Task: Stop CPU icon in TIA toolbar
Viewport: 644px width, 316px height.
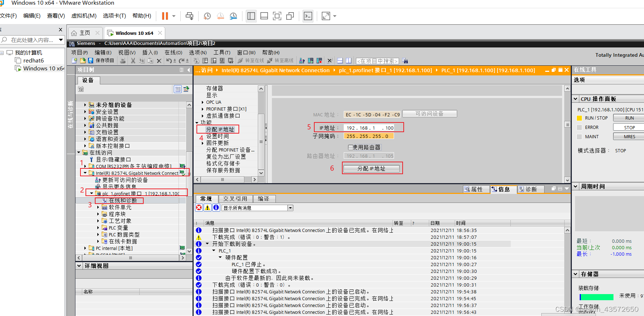Action: 319,61
